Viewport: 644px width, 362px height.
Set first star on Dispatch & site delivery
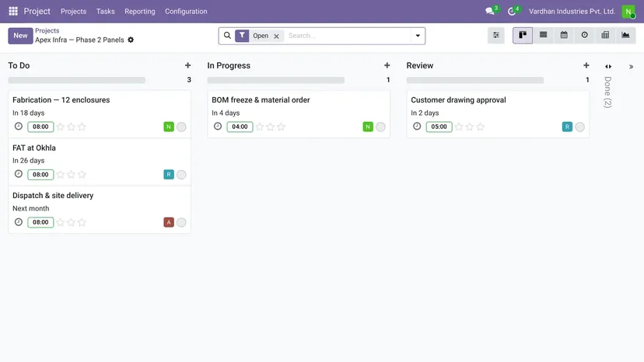(x=61, y=222)
